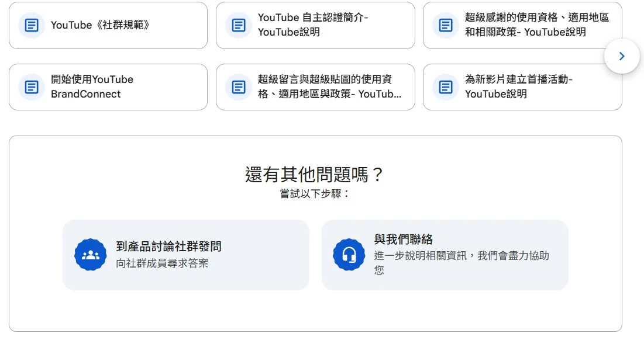This screenshot has width=644, height=354.
Task: Click document icon beside YouTube 自主認證簡介
Action: (239, 25)
